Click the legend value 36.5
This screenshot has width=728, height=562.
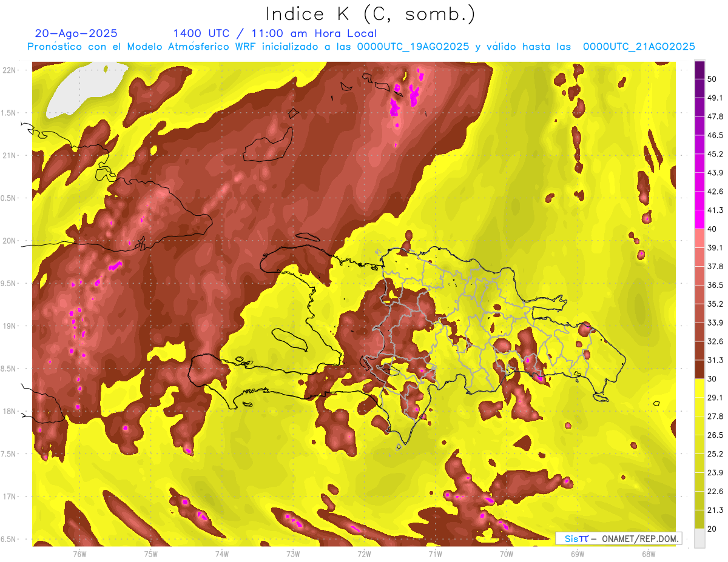715,285
